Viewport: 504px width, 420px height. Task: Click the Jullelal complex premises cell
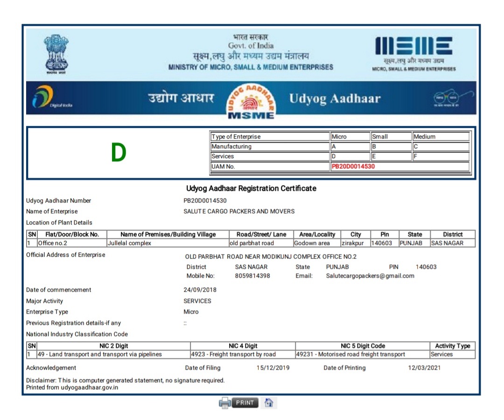(x=129, y=243)
